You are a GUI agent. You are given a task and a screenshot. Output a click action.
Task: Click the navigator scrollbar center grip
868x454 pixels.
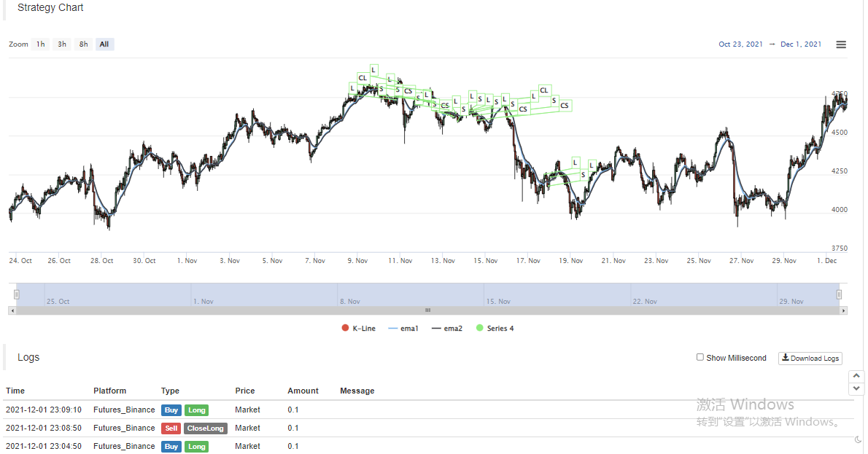click(x=428, y=310)
